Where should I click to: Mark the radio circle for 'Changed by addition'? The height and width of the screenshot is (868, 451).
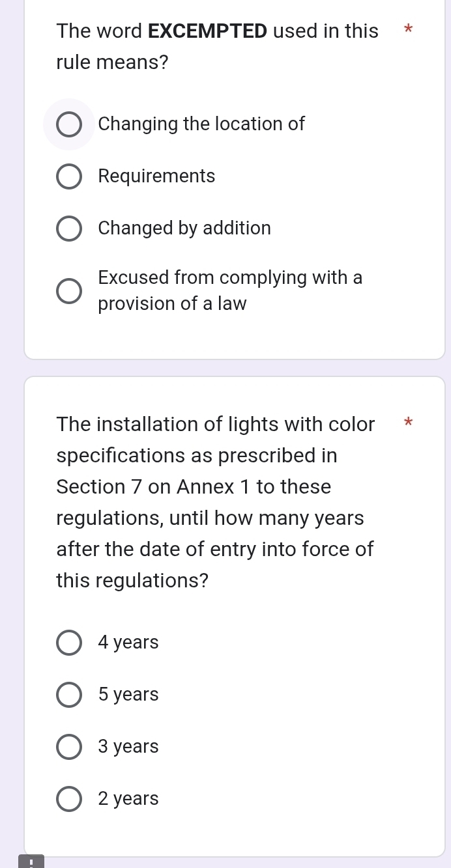(69, 229)
